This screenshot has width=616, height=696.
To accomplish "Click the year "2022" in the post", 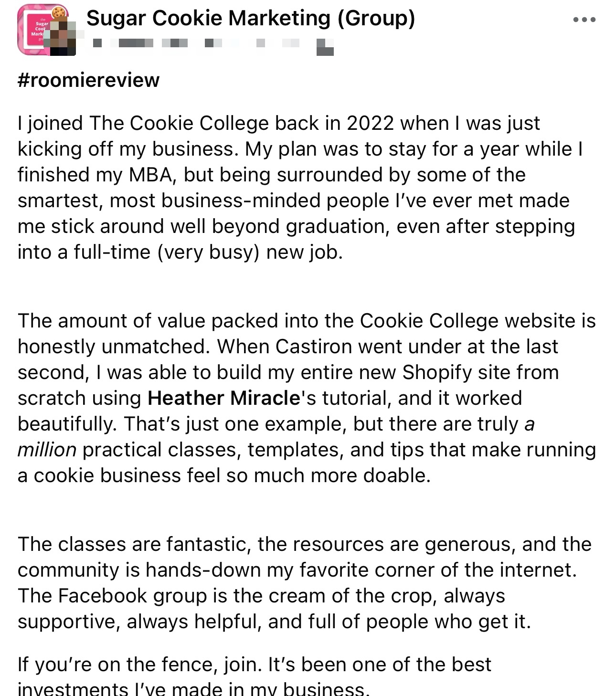I will pyautogui.click(x=370, y=123).
